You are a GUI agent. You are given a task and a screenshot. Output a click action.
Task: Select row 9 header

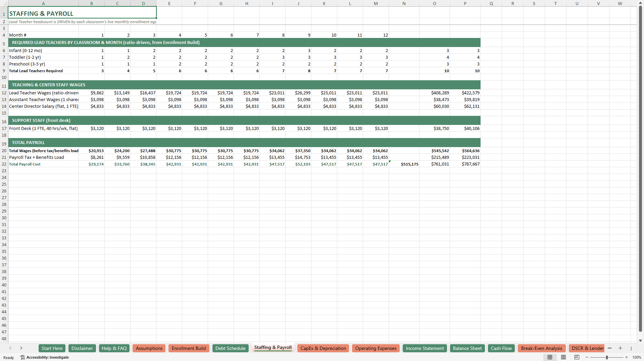4,71
